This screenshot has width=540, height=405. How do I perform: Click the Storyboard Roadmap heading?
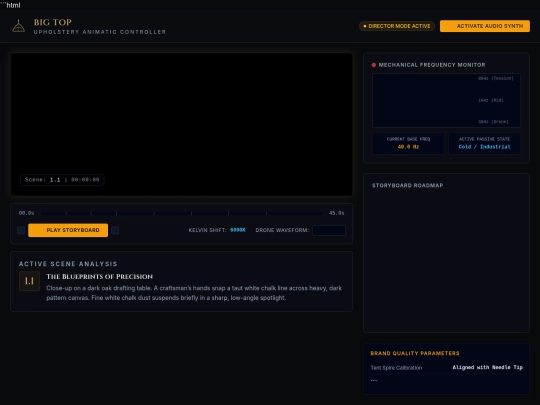pos(407,185)
